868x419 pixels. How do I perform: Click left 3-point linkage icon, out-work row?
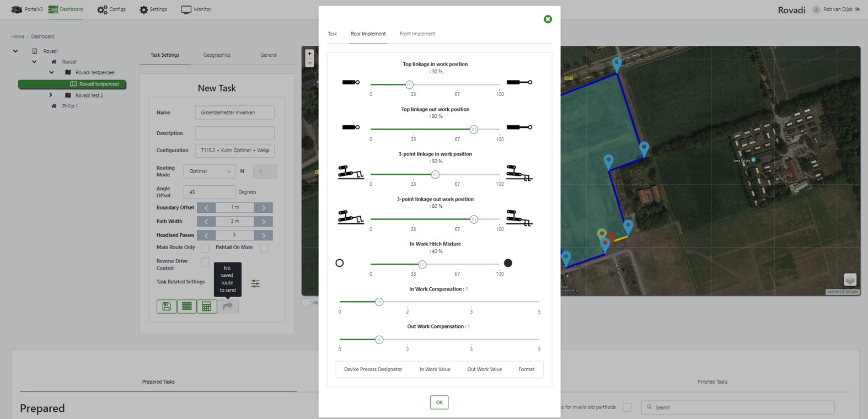(351, 217)
